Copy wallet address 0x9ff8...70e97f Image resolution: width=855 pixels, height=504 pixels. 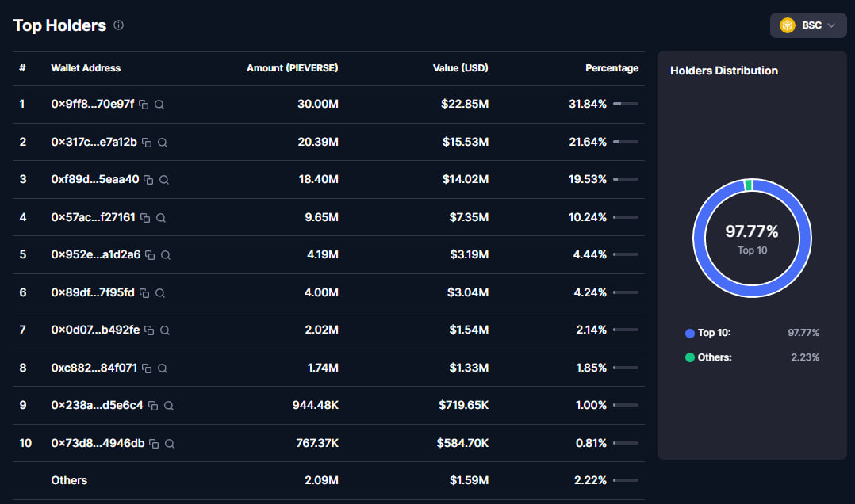click(144, 105)
